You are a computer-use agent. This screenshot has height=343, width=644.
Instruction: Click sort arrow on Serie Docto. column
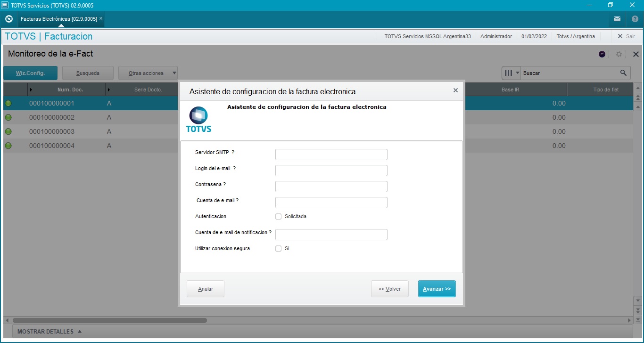point(109,90)
